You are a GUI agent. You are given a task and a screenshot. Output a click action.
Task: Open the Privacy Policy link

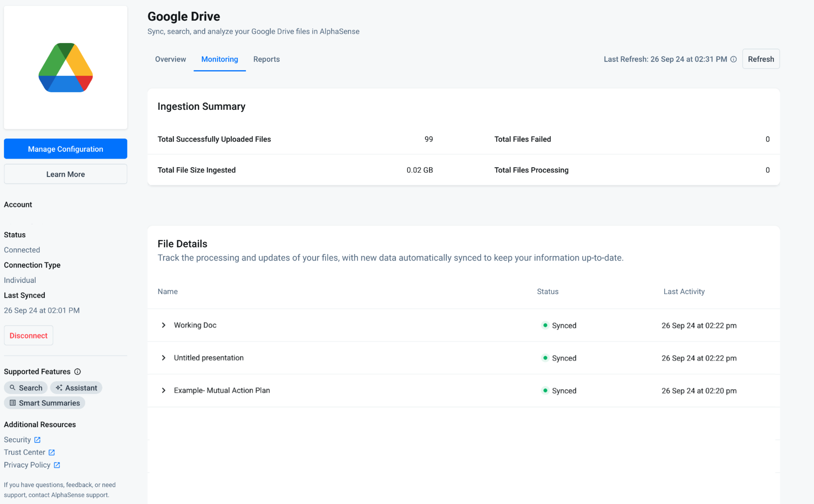(x=27, y=465)
